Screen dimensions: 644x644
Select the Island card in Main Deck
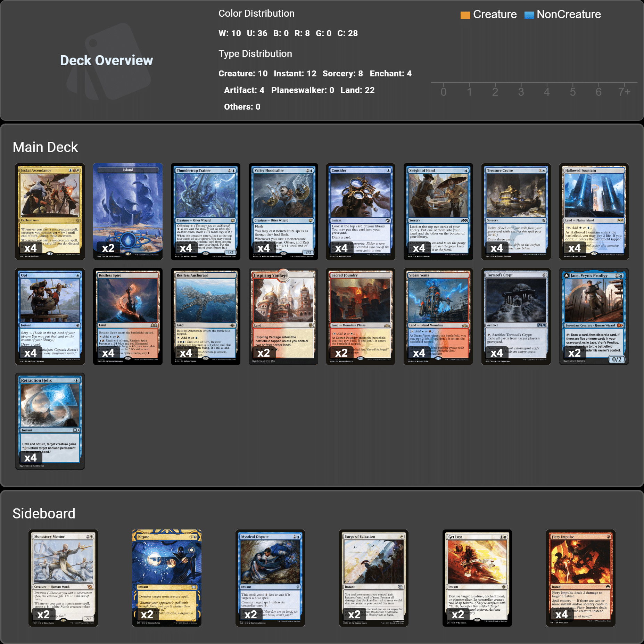(128, 212)
